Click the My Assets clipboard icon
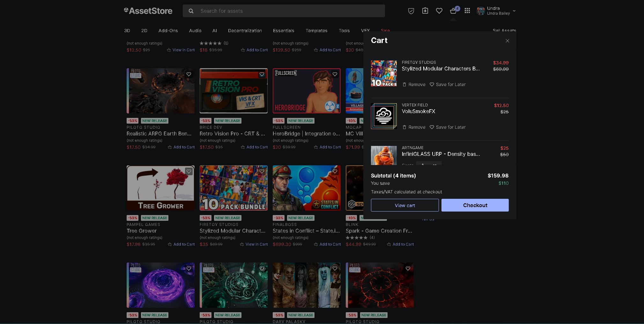 (x=425, y=11)
